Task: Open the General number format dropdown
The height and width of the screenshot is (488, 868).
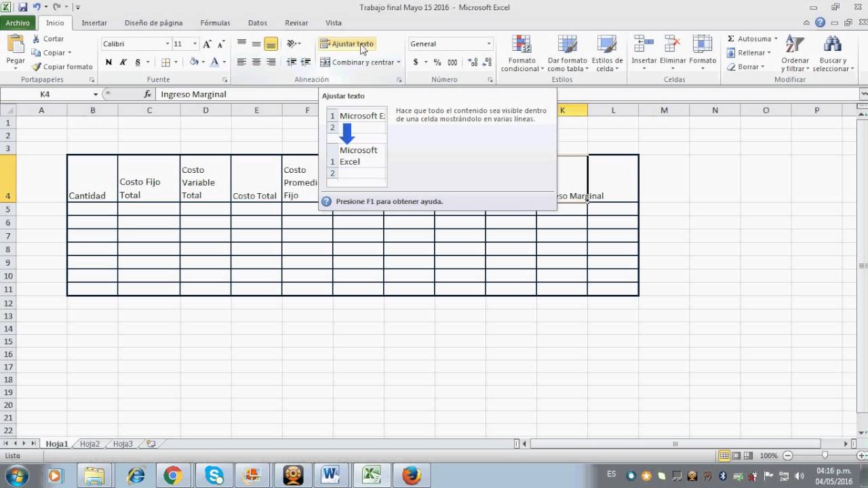Action: [x=488, y=44]
